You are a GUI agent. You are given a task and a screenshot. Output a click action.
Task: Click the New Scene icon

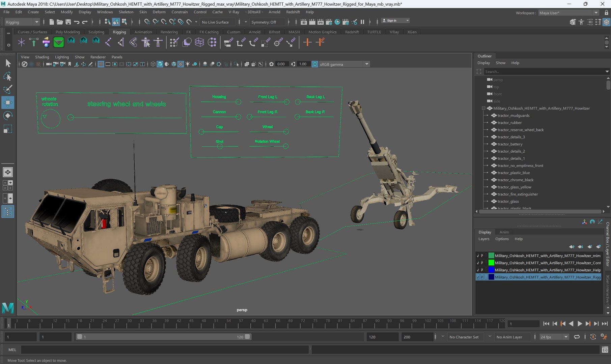tap(51, 22)
